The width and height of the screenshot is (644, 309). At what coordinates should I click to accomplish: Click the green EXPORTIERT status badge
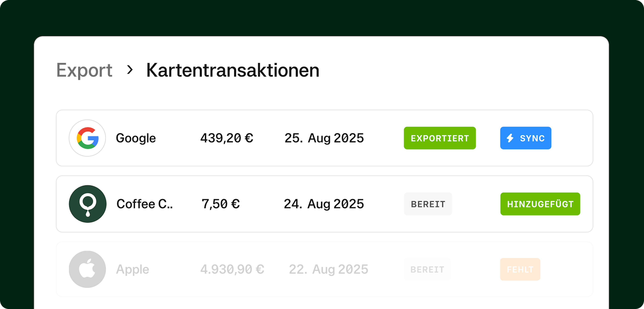click(x=440, y=138)
